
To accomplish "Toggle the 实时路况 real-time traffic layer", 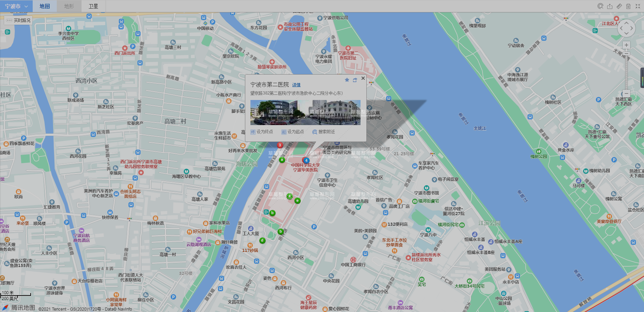I will (x=18, y=20).
